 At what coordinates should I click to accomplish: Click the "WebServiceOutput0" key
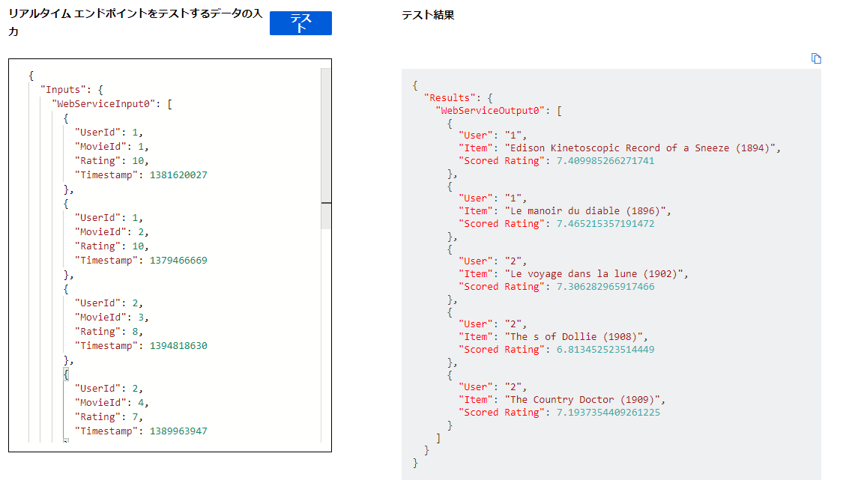point(491,111)
